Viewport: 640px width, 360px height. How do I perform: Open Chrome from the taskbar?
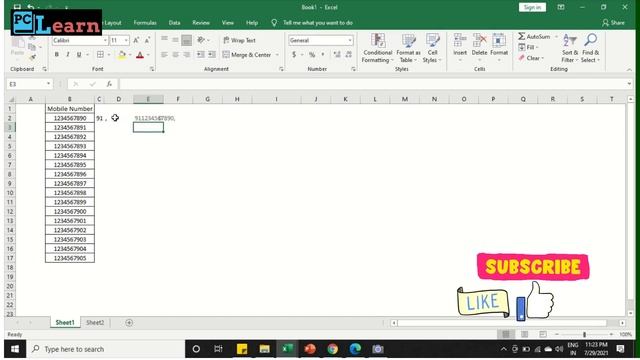[x=332, y=349]
